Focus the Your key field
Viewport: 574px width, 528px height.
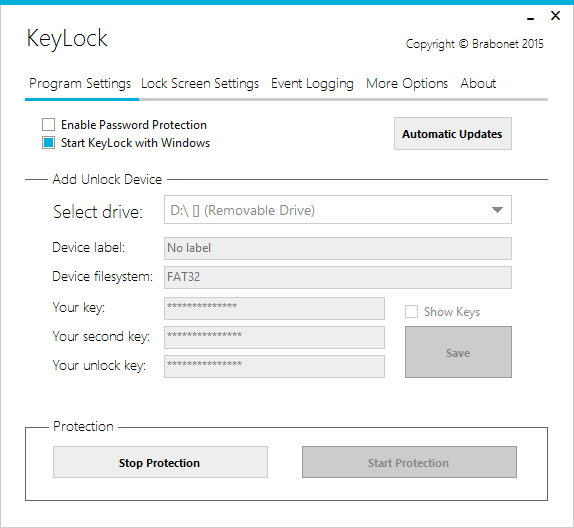click(274, 308)
